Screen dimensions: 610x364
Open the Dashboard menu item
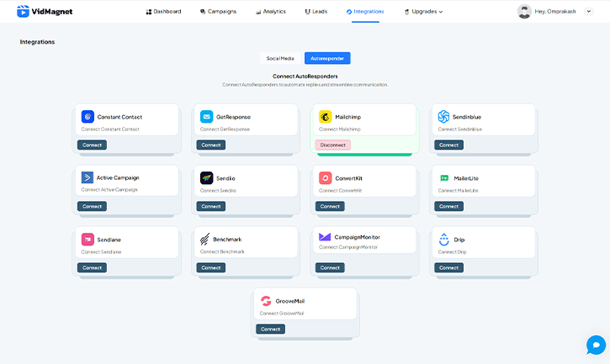pyautogui.click(x=163, y=11)
